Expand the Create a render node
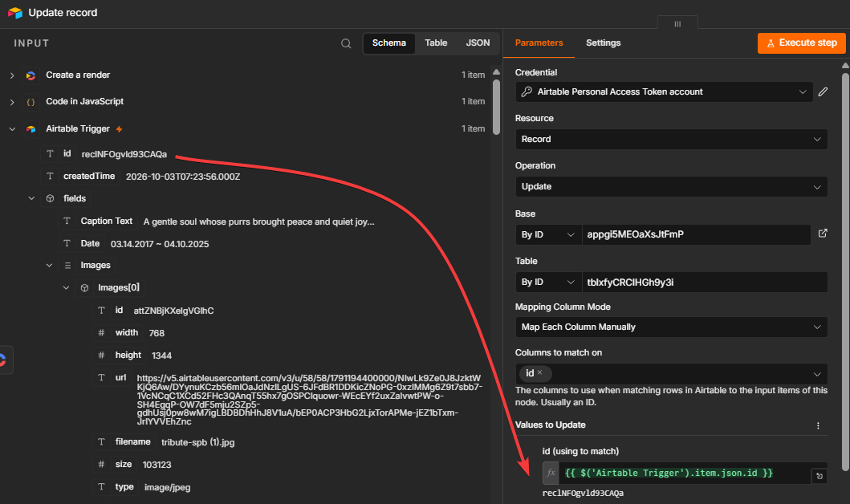Image resolution: width=850 pixels, height=504 pixels. click(x=12, y=75)
